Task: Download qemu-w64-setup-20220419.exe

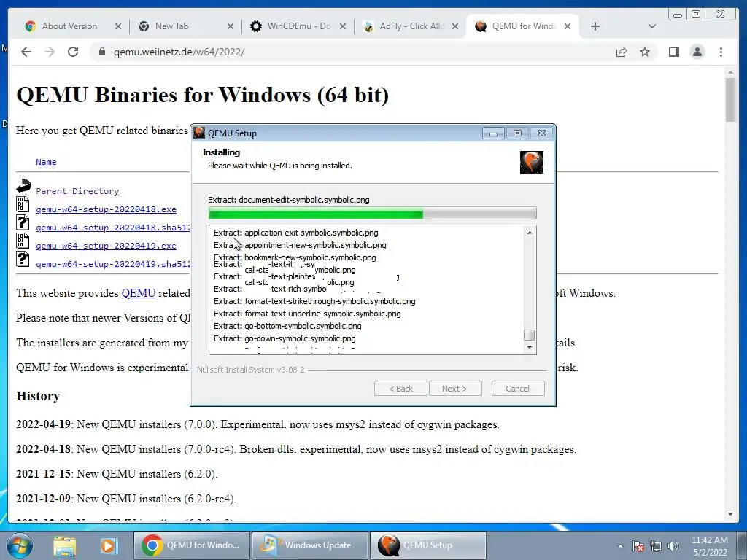Action: (106, 246)
